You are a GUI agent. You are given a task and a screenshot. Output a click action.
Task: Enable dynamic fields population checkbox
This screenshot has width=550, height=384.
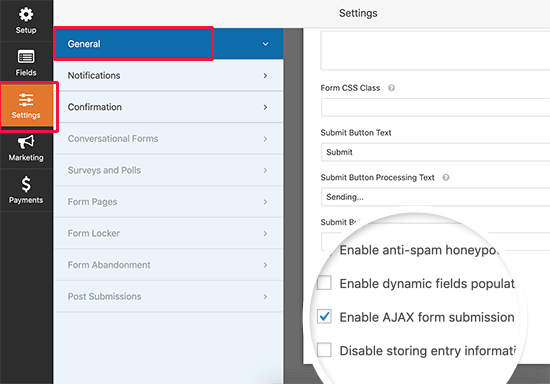click(324, 283)
